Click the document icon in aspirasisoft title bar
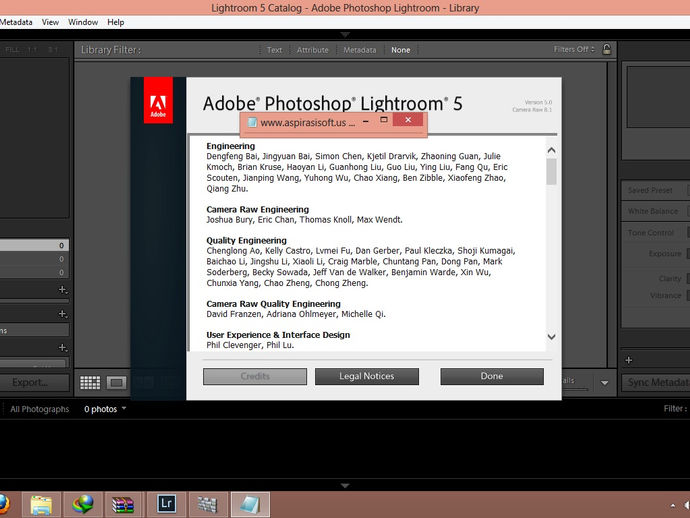The width and height of the screenshot is (690, 518). coord(252,122)
